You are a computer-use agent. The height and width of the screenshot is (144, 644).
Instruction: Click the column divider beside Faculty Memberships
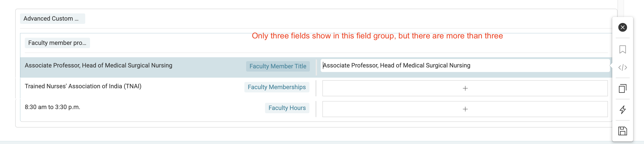316,88
